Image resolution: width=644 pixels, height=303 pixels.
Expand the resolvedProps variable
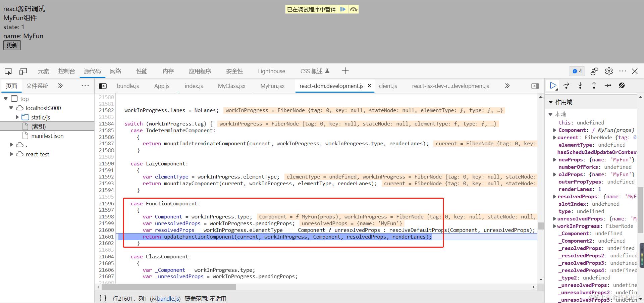(x=554, y=197)
